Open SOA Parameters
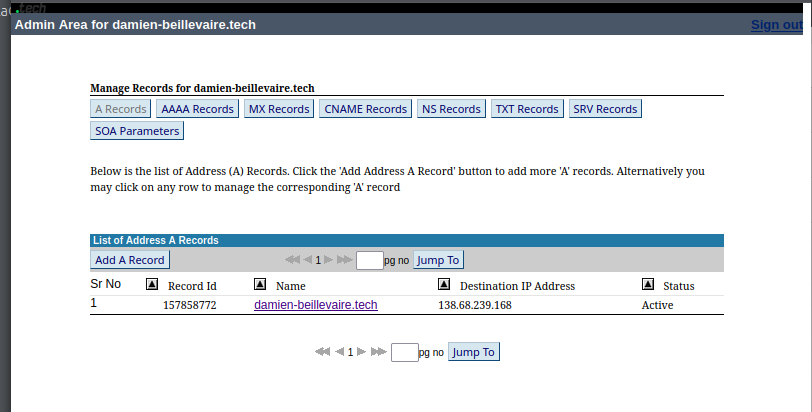Screen dimensions: 812x412 (137, 131)
